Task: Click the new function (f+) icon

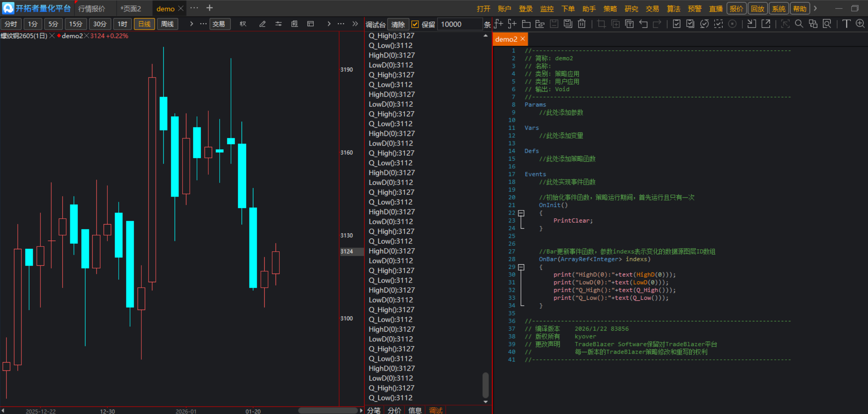Action: pyautogui.click(x=498, y=24)
